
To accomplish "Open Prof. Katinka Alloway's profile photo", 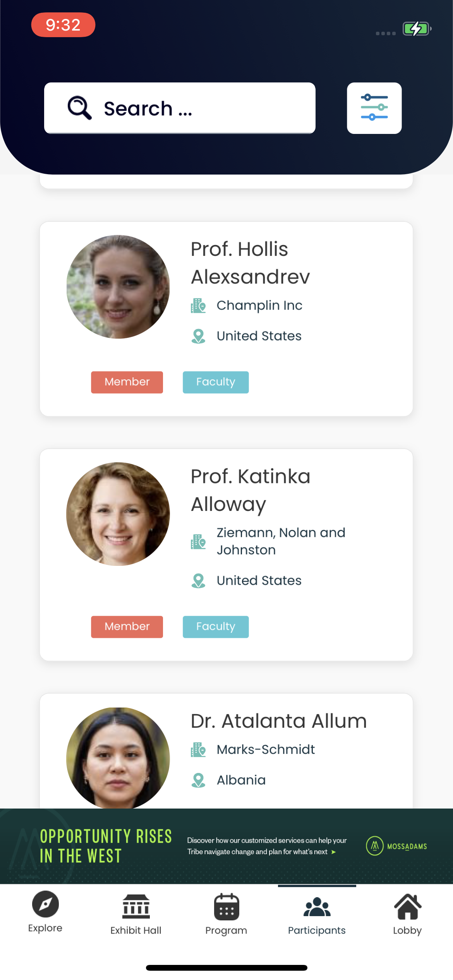I will click(118, 514).
